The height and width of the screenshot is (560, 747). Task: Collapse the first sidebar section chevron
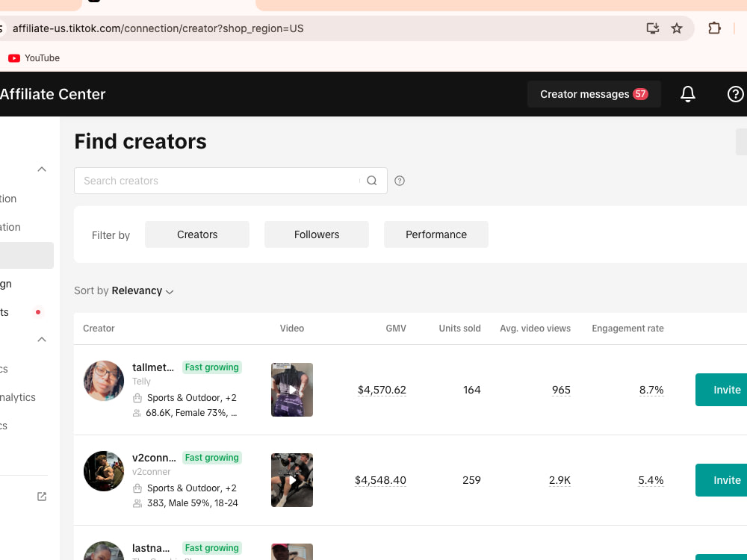coord(42,169)
